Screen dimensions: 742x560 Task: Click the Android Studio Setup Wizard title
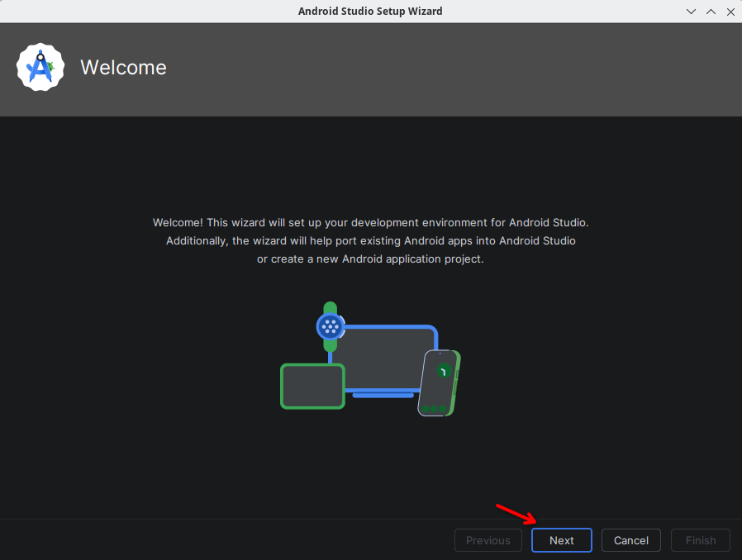tap(370, 12)
